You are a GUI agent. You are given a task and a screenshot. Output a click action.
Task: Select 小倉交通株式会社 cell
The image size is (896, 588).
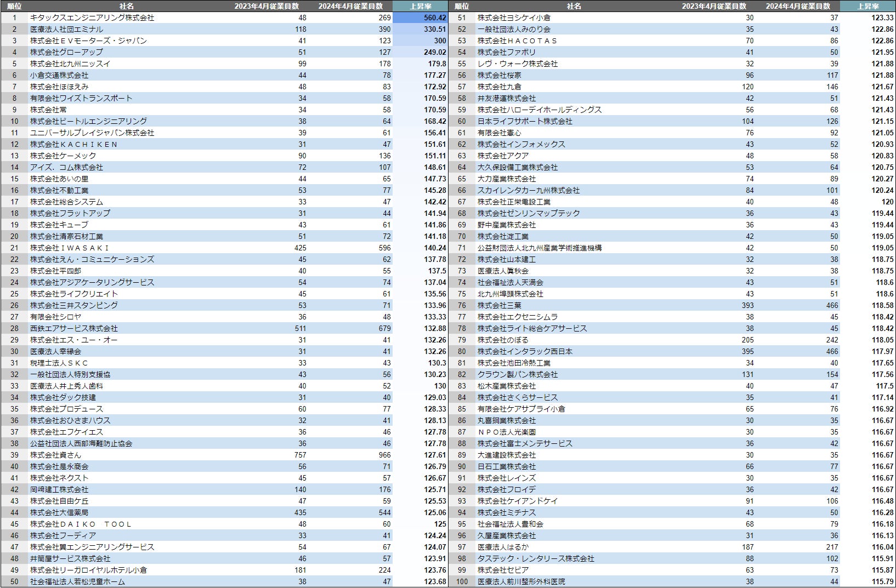(x=59, y=75)
